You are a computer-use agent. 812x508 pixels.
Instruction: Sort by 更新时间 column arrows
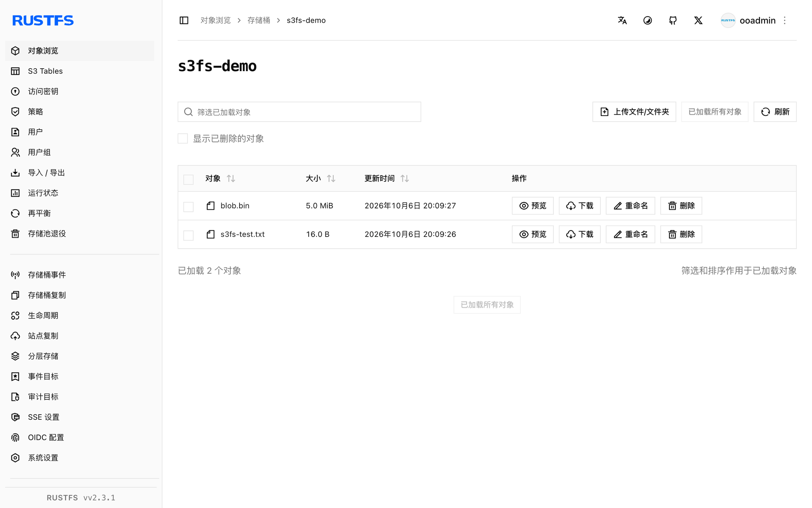405,178
